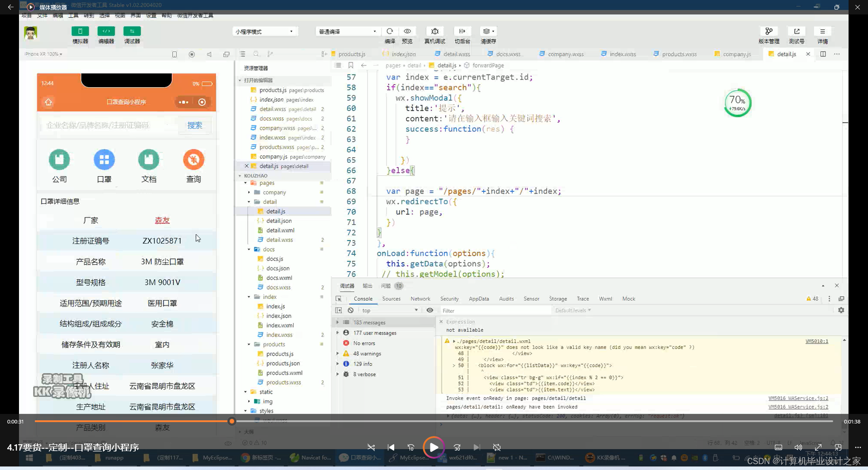Click the preview eye icon
The image size is (868, 470).
coord(407,31)
